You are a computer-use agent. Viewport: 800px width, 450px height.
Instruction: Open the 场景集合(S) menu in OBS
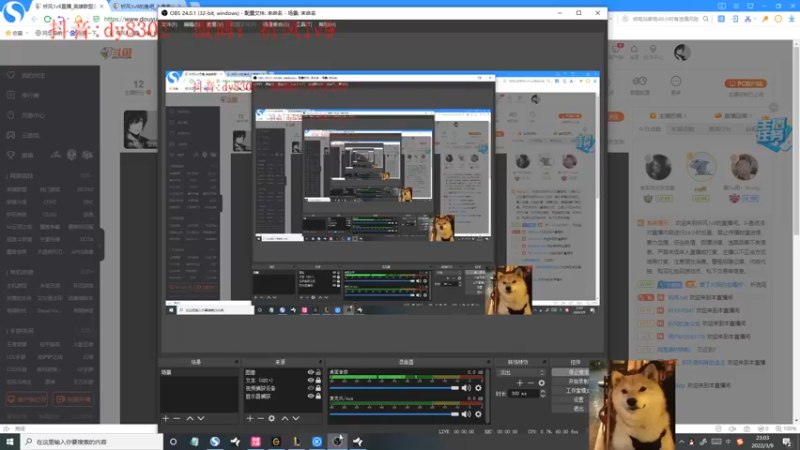(276, 24)
